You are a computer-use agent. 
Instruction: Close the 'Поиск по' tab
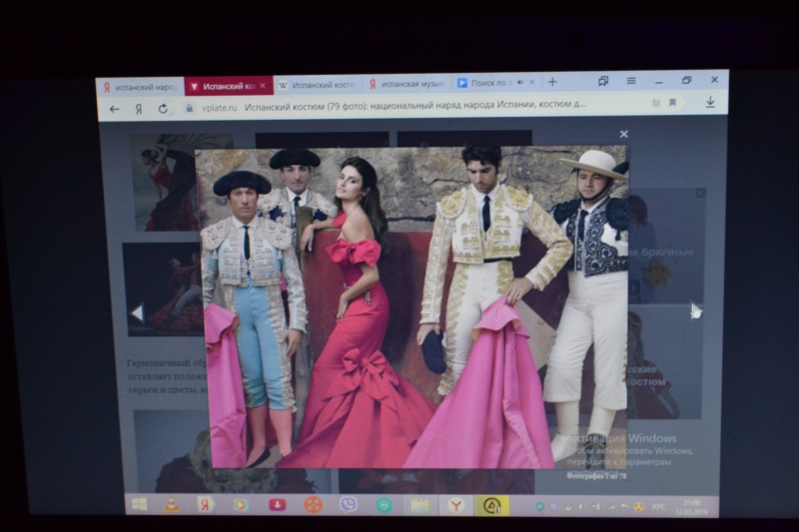pyautogui.click(x=532, y=82)
